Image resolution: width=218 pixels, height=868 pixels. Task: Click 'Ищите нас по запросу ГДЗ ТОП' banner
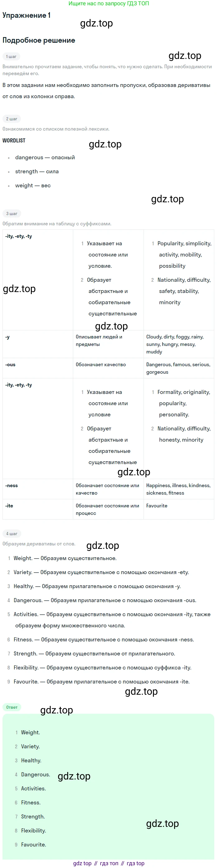coord(109,3)
